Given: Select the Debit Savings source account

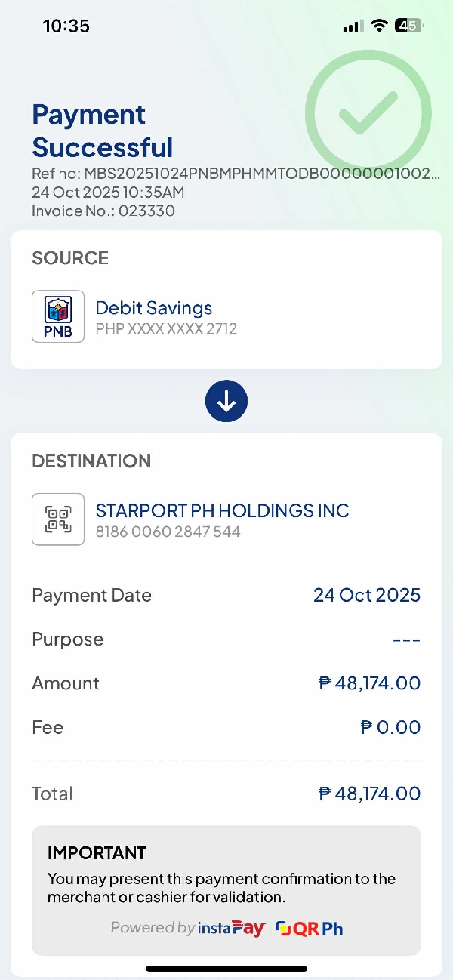Looking at the screenshot, I should click(154, 308).
